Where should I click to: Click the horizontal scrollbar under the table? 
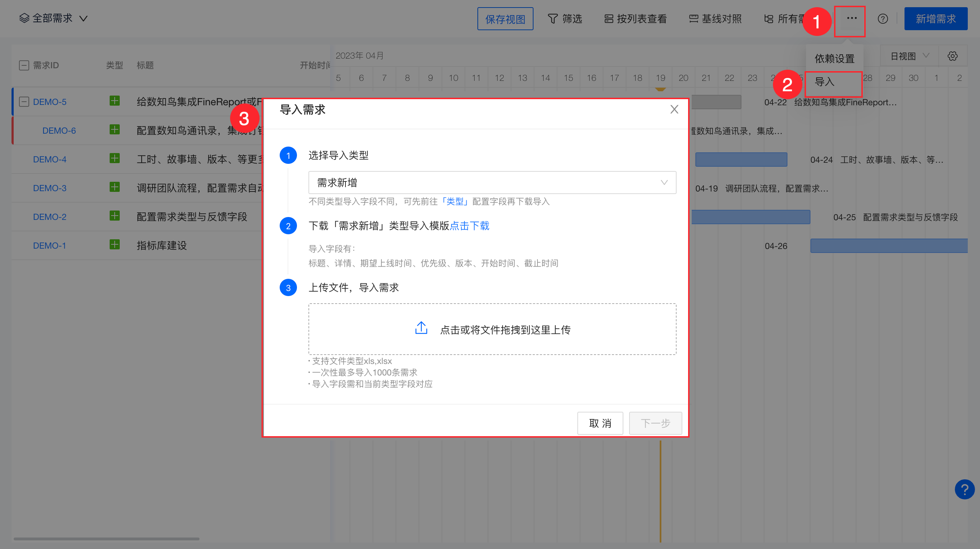[x=106, y=539]
